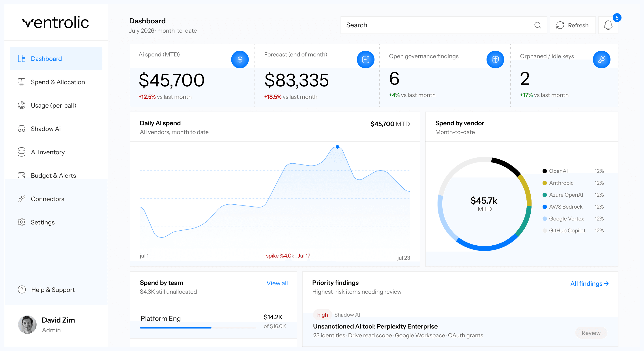Click the AWS Bedrock blue legend swatch
The height and width of the screenshot is (351, 644).
pos(545,207)
